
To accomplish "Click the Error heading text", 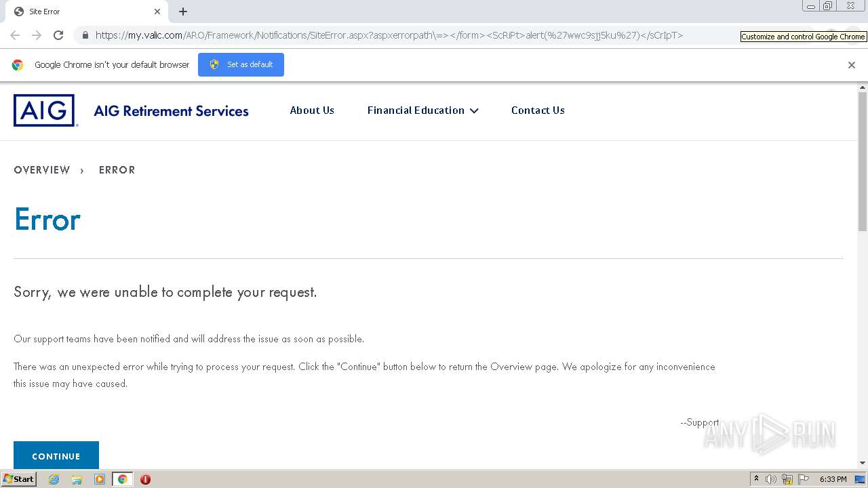I will [x=47, y=220].
